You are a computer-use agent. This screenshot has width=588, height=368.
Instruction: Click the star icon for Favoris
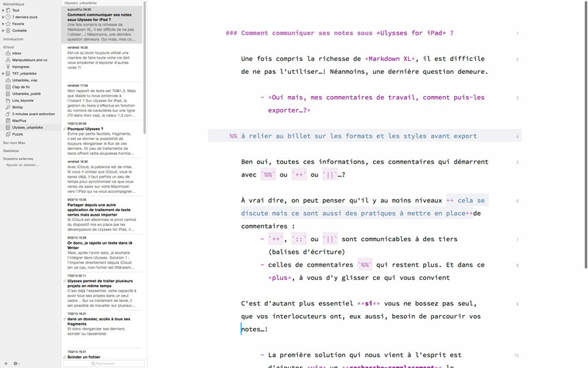pyautogui.click(x=8, y=24)
